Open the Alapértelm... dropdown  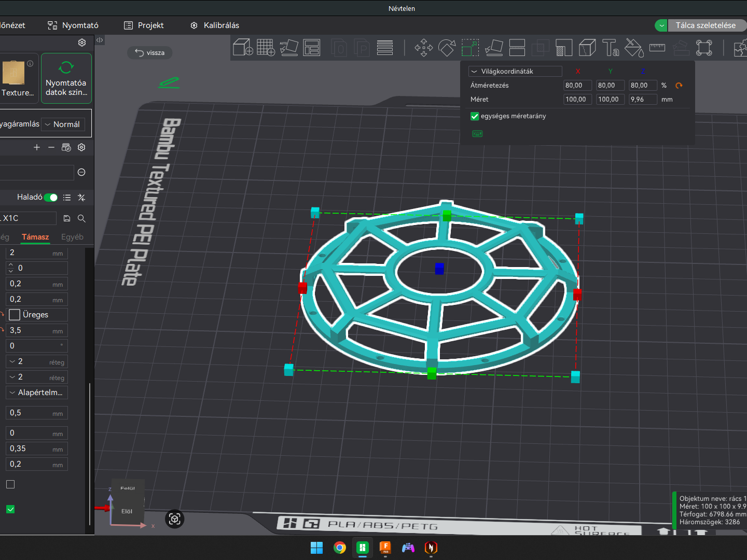coord(37,393)
